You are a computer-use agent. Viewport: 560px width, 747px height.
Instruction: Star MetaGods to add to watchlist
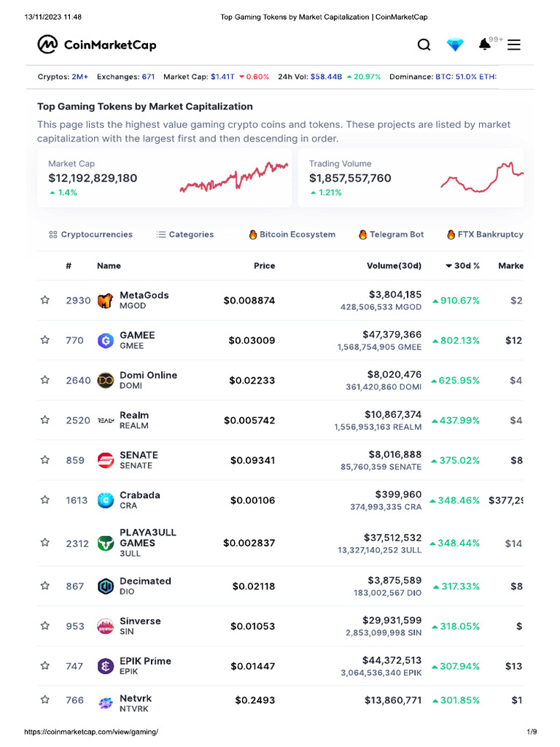(45, 301)
